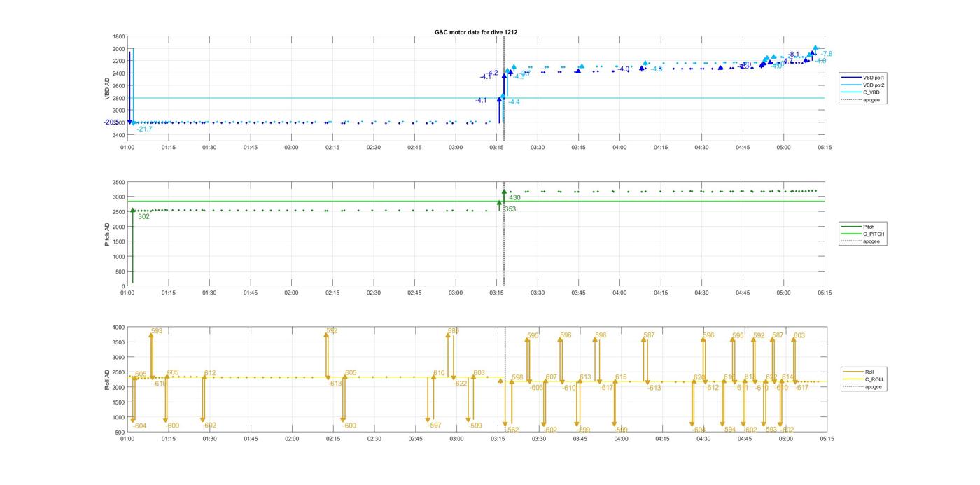Screen dimensions: 980x485
Task: Click the "-612" annotation in the Roll plot
Action: (712, 388)
